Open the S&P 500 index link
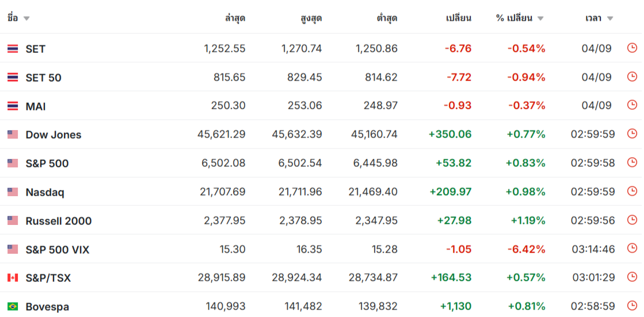The image size is (644, 317). tap(47, 163)
